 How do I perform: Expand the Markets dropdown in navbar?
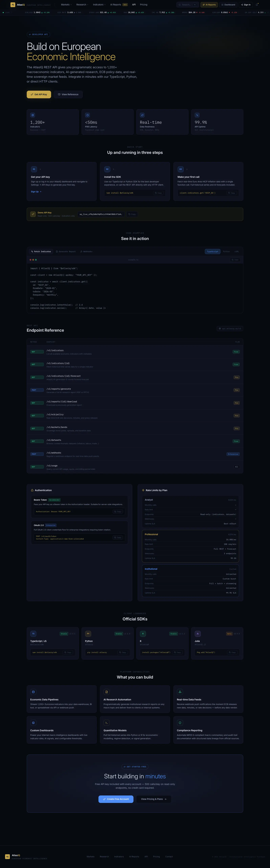tap(66, 5)
